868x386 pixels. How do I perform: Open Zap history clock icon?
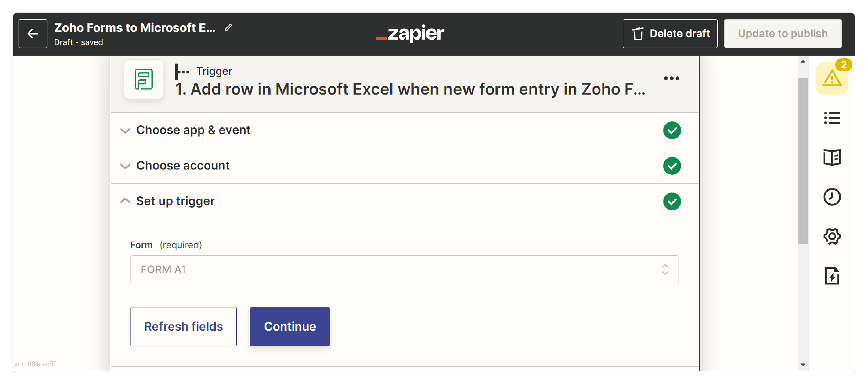[832, 196]
